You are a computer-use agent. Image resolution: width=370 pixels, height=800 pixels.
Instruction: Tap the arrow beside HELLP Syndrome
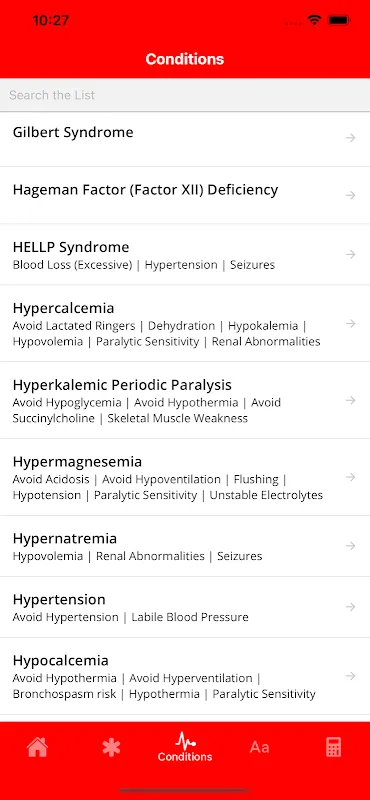tap(351, 254)
